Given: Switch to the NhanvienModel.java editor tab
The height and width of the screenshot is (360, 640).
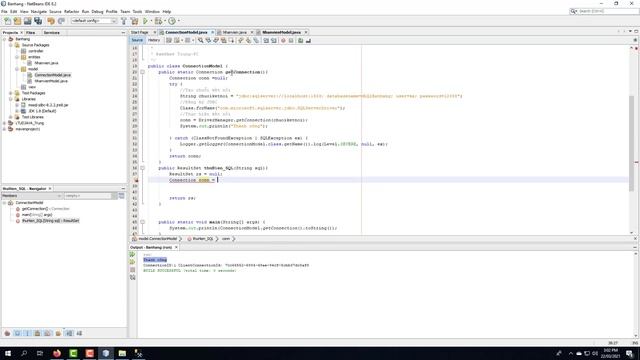Looking at the screenshot, I should (281, 32).
